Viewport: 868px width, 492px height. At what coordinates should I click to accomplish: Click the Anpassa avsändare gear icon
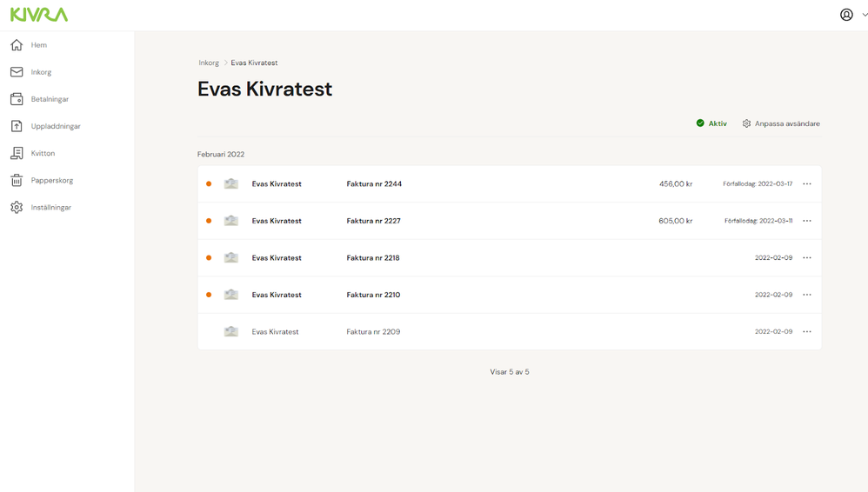click(747, 123)
